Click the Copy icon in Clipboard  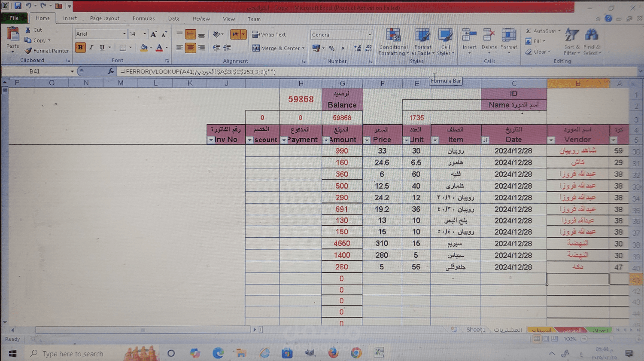tap(28, 40)
